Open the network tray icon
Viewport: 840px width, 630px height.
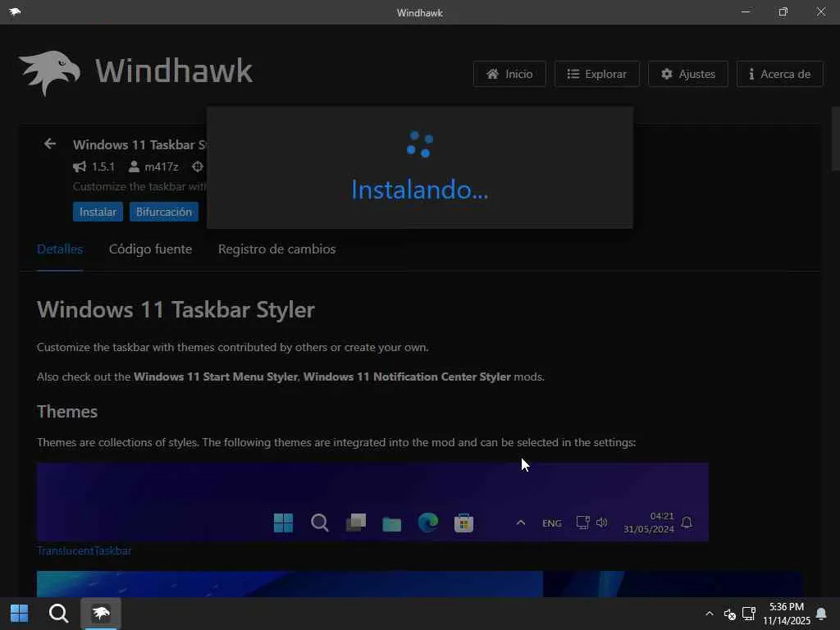(x=749, y=614)
